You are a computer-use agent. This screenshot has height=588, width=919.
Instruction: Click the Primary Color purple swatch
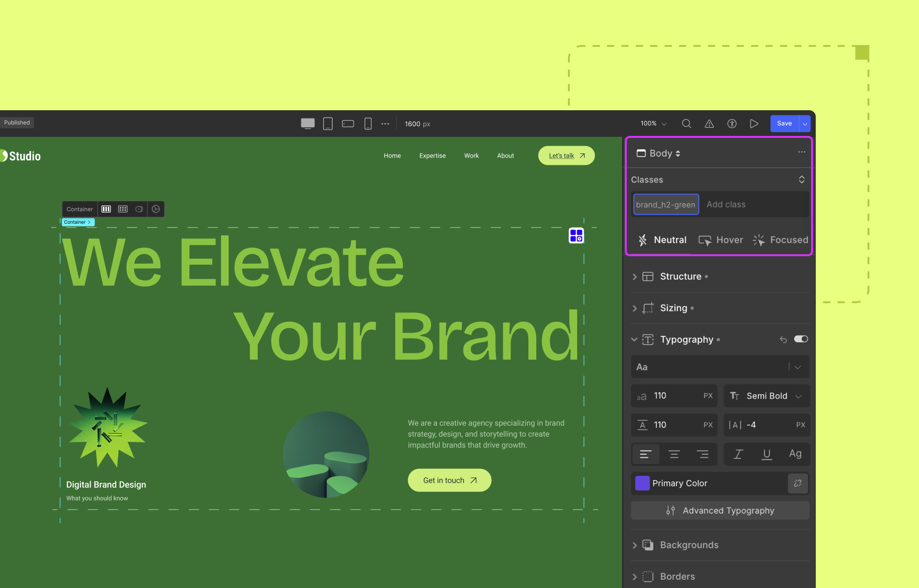(x=642, y=483)
